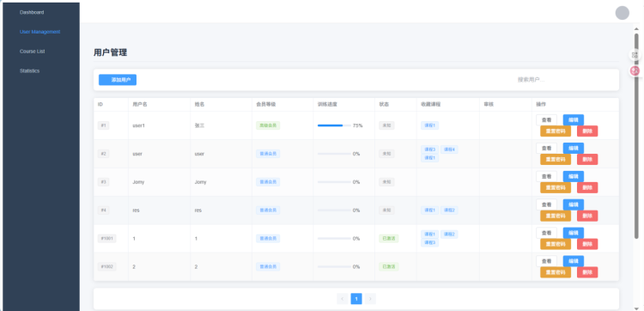Edit the Jomy user row
644x311 pixels.
(573, 177)
